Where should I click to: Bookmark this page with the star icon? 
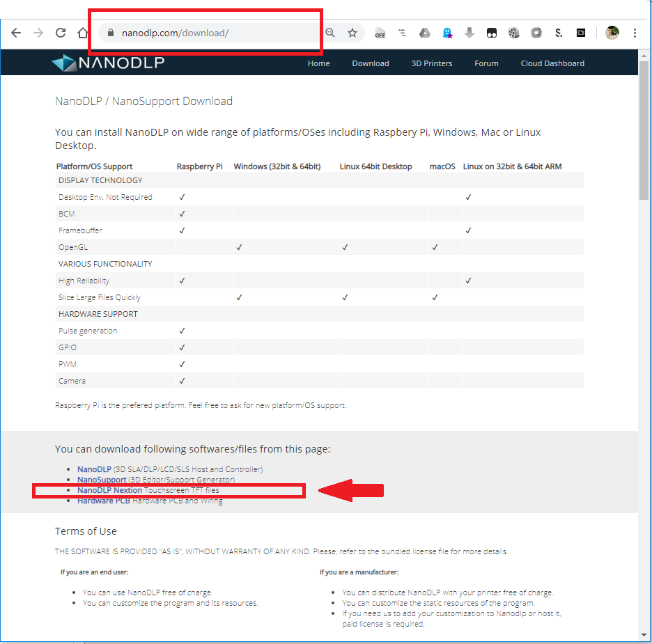click(x=352, y=33)
